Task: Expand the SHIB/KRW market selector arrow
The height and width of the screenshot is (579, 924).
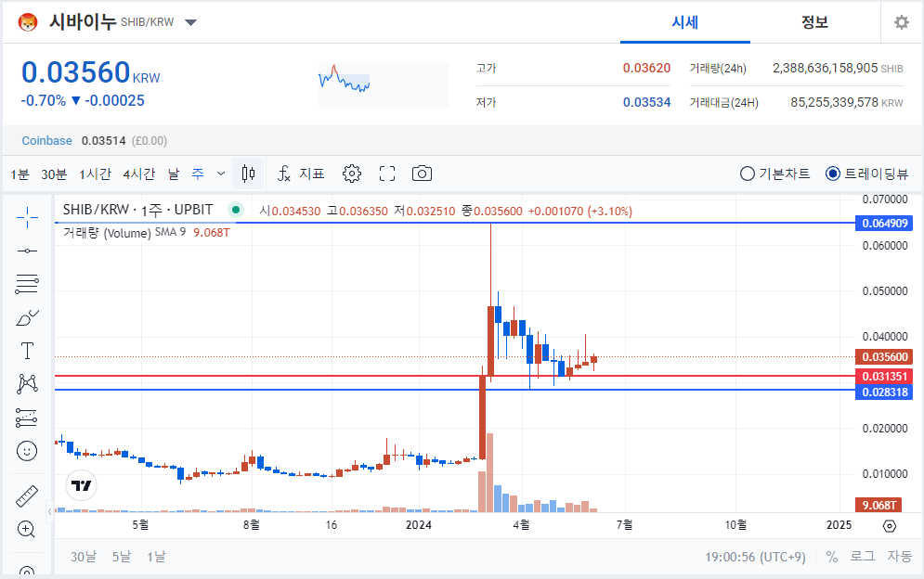Action: [190, 23]
